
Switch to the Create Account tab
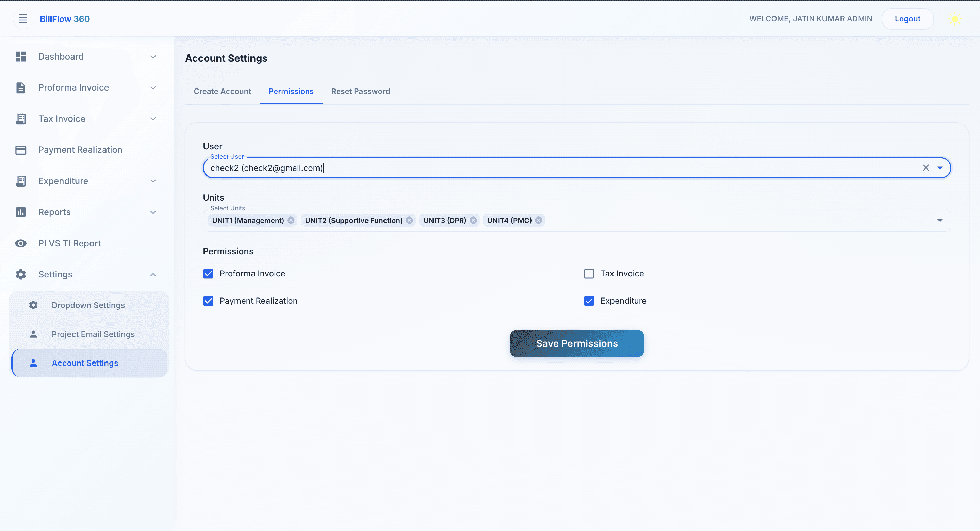(x=223, y=91)
